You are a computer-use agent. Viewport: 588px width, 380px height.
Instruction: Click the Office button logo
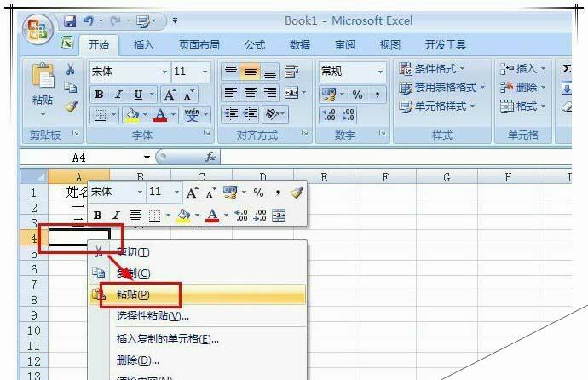point(37,30)
